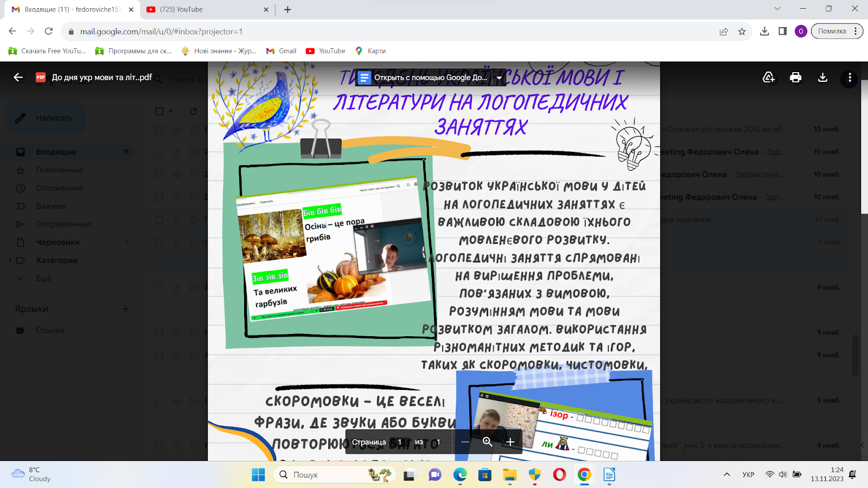This screenshot has height=488, width=868.
Task: Show hidden tray icons chevron
Action: [x=726, y=475]
